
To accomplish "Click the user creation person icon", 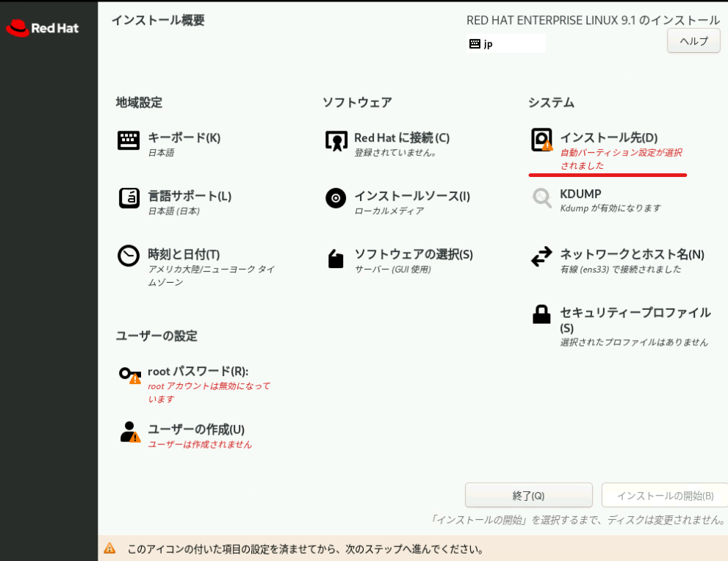I will coord(130,432).
